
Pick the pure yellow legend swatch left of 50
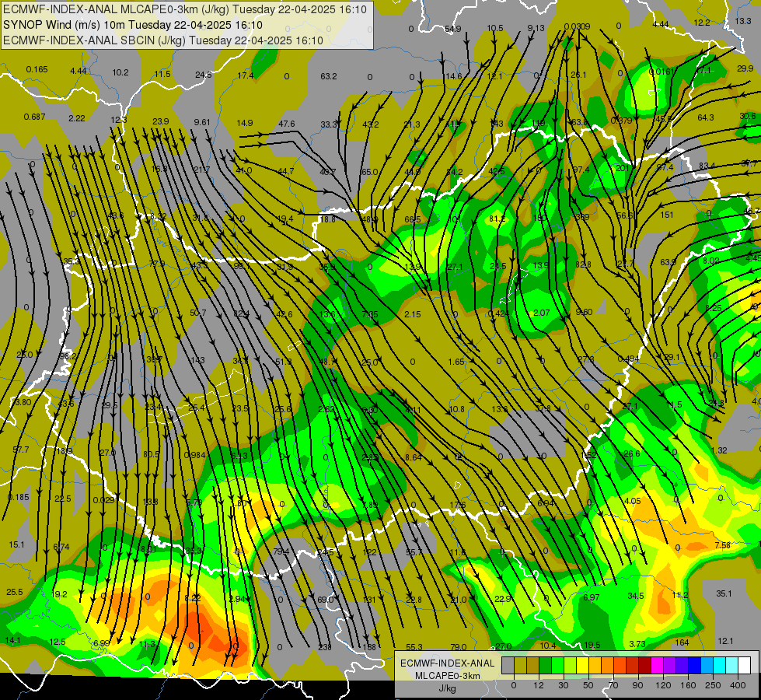(583, 665)
